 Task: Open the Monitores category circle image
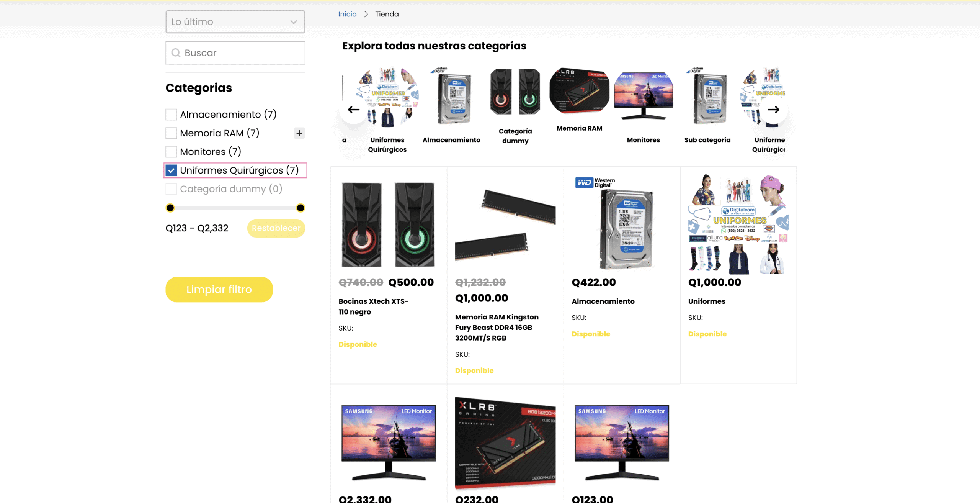(643, 96)
